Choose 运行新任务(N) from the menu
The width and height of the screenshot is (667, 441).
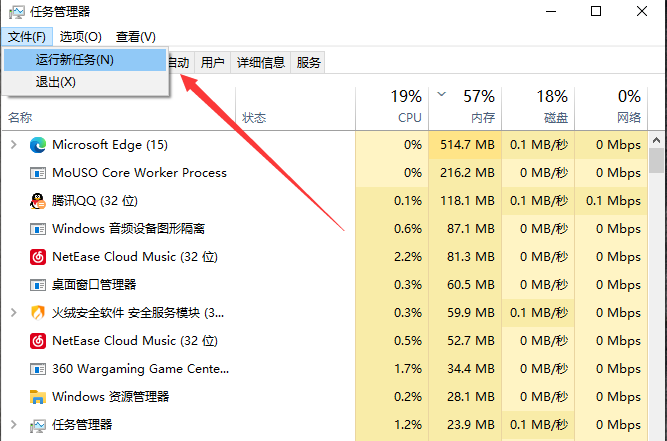pyautogui.click(x=85, y=60)
